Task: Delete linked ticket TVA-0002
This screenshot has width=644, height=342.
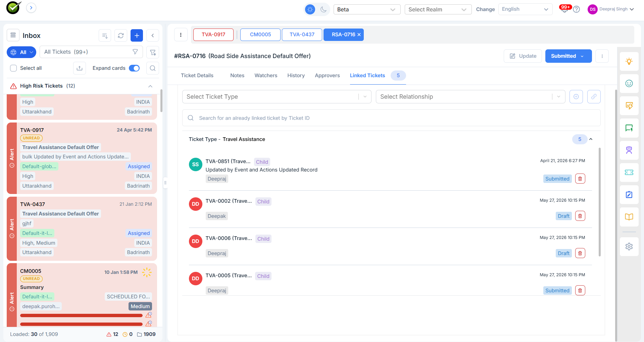Action: [x=580, y=216]
